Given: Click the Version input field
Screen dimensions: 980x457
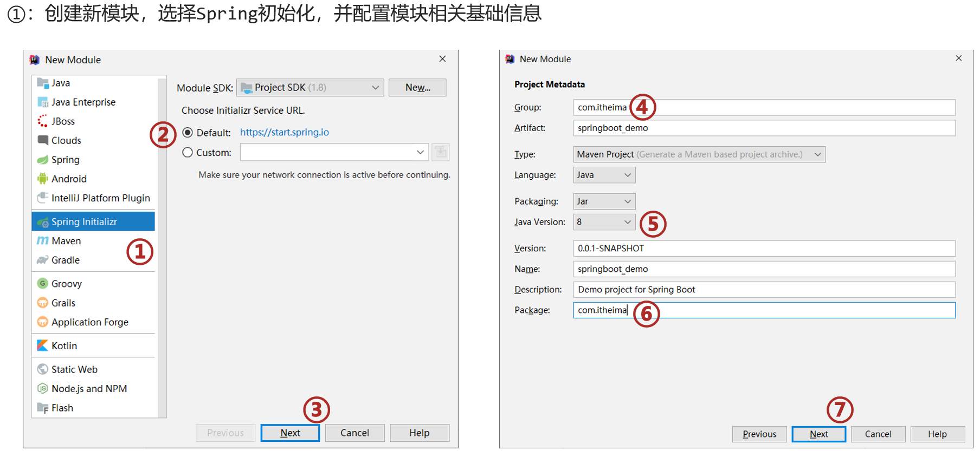Looking at the screenshot, I should pos(764,248).
